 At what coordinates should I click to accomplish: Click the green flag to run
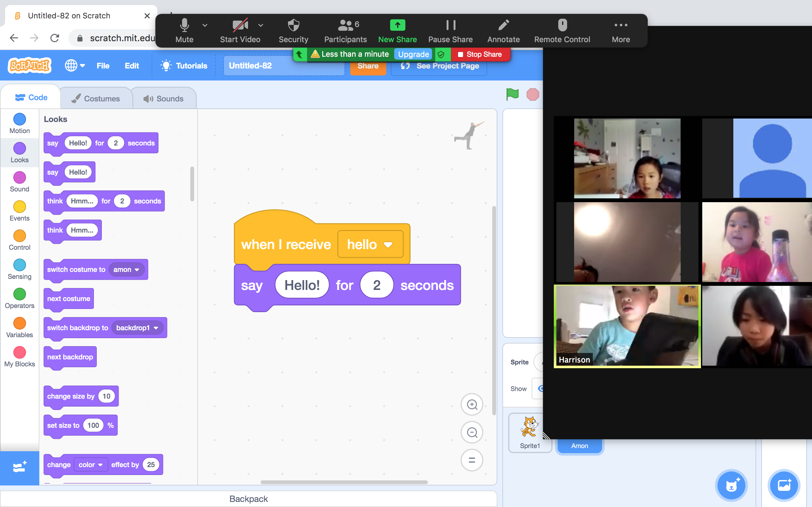point(512,94)
